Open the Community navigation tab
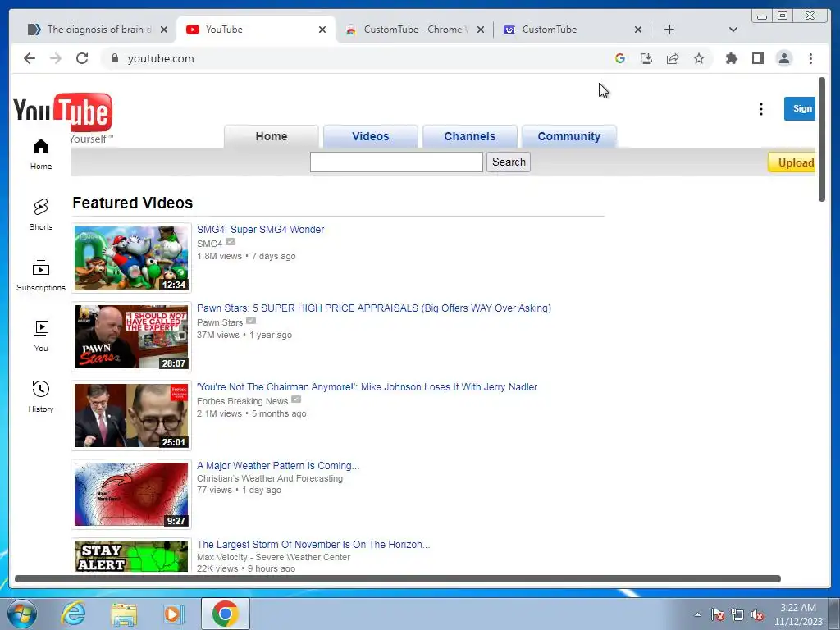Image resolution: width=840 pixels, height=630 pixels. coord(569,136)
